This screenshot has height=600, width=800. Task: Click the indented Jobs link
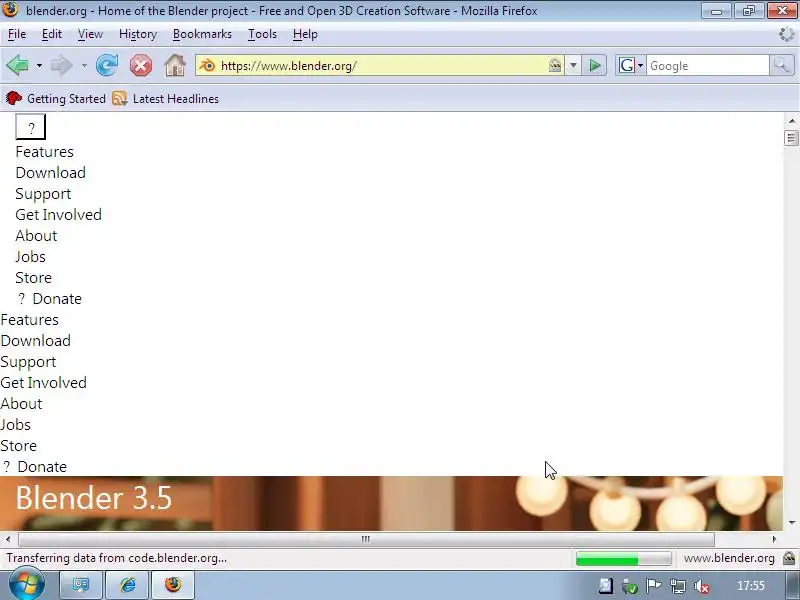(30, 257)
